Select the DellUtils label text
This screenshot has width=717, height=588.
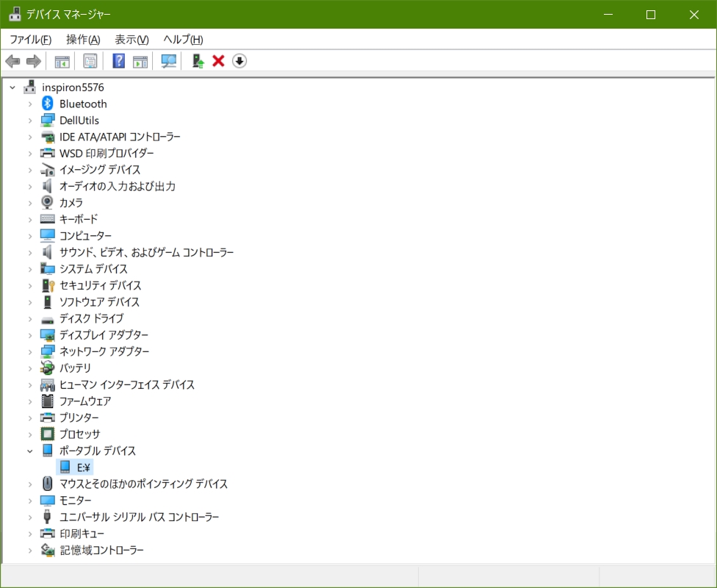(79, 121)
